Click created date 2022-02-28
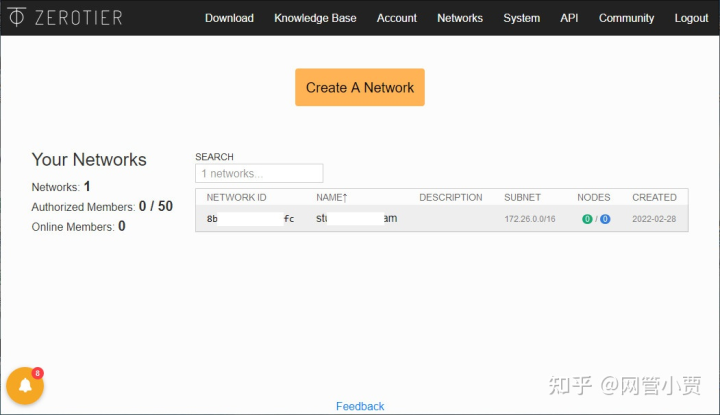Viewport: 720px width, 415px height. [654, 219]
